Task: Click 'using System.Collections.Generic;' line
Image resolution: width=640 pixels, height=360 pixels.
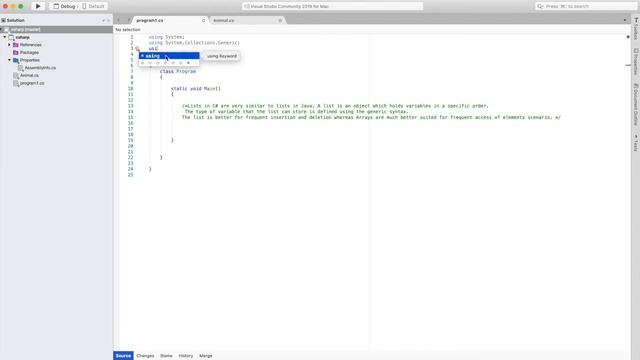Action: [194, 43]
